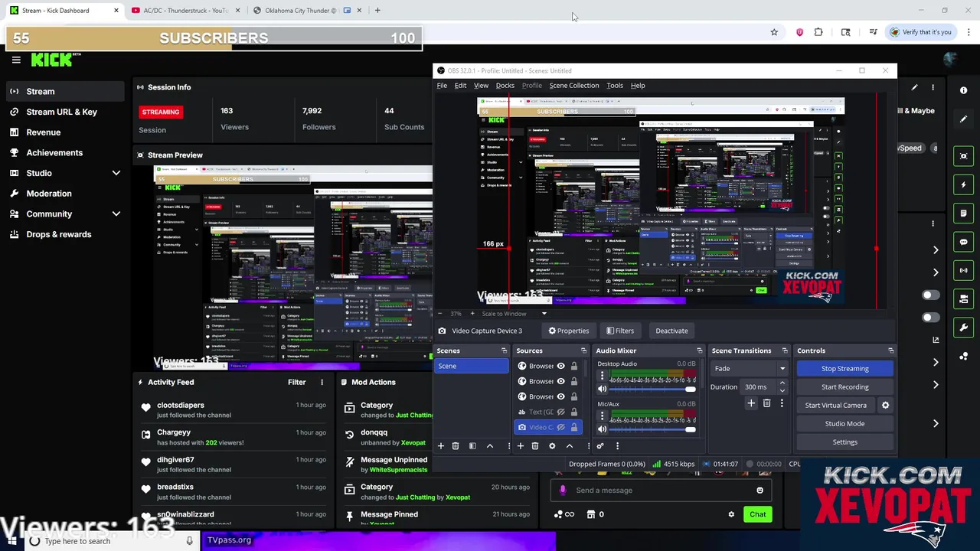Open Scene Transitions three-dot menu

click(782, 403)
